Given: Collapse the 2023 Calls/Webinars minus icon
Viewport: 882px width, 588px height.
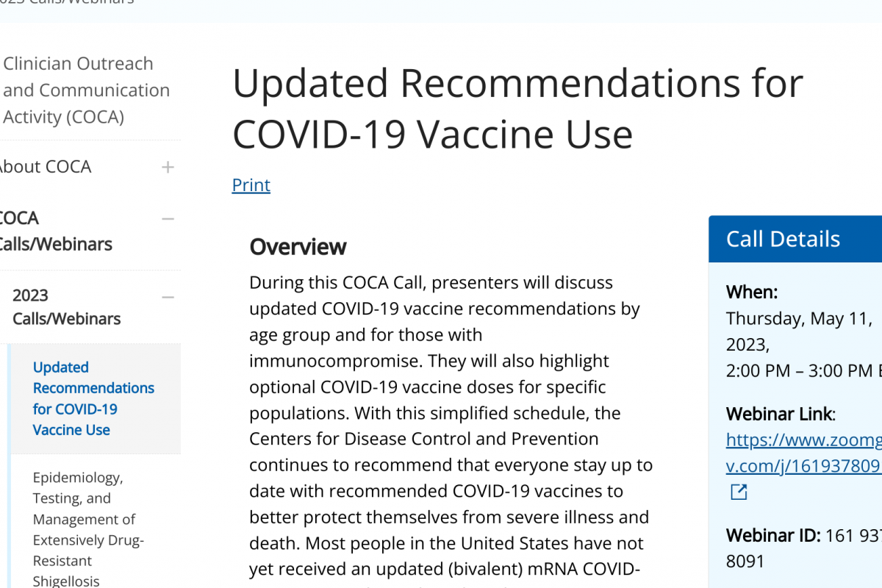Looking at the screenshot, I should [168, 297].
